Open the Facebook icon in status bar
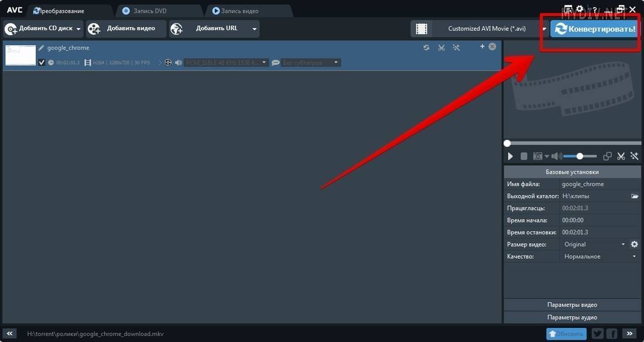Screen dimensions: 644x342 (x=612, y=334)
